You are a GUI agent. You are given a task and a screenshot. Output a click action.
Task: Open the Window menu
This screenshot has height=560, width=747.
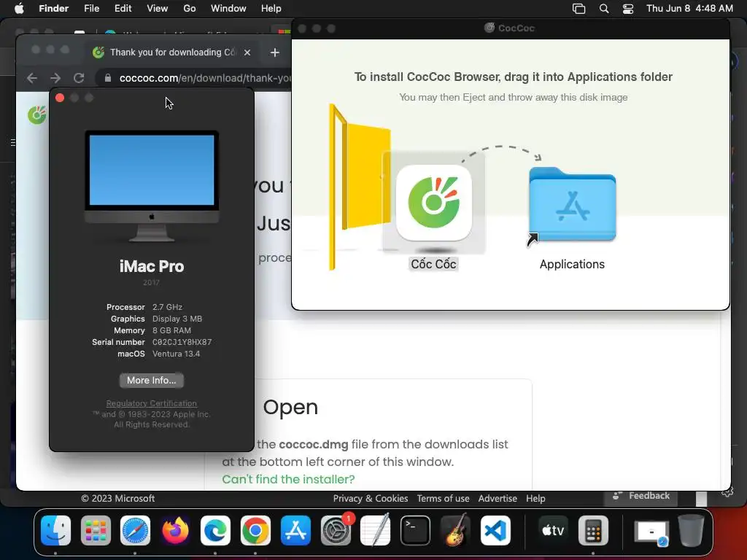pyautogui.click(x=228, y=9)
